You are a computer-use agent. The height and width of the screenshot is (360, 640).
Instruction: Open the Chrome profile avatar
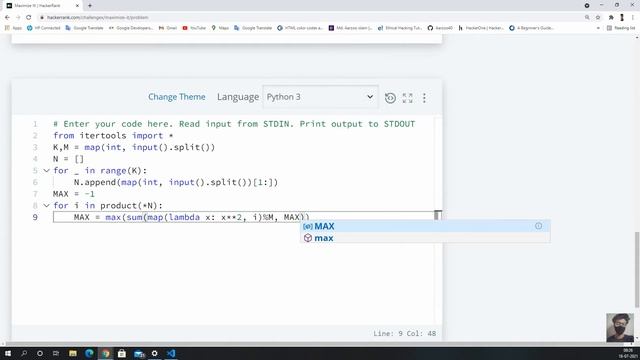pyautogui.click(x=622, y=18)
